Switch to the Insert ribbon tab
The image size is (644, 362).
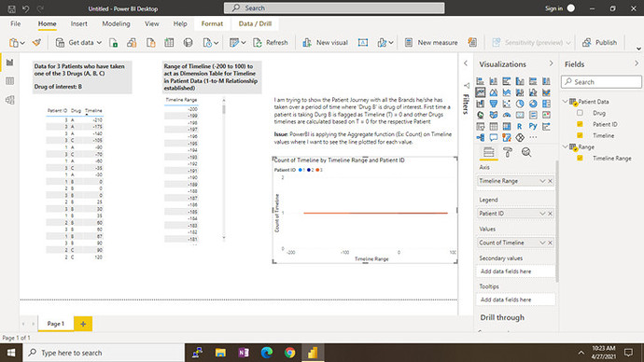[78, 24]
